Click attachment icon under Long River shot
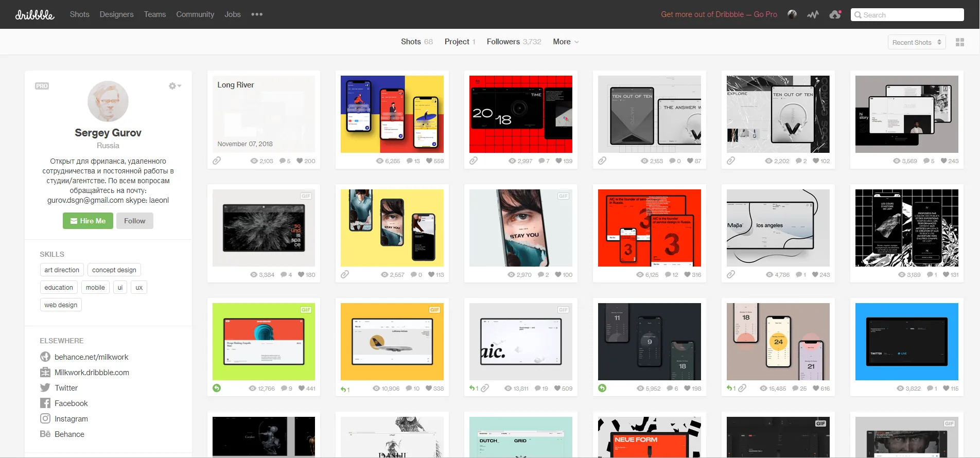The height and width of the screenshot is (458, 980). pos(217,161)
